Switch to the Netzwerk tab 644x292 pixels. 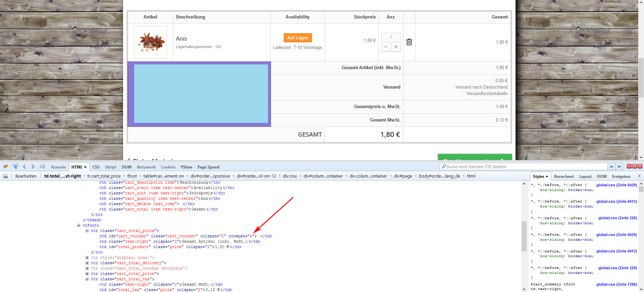pos(146,167)
